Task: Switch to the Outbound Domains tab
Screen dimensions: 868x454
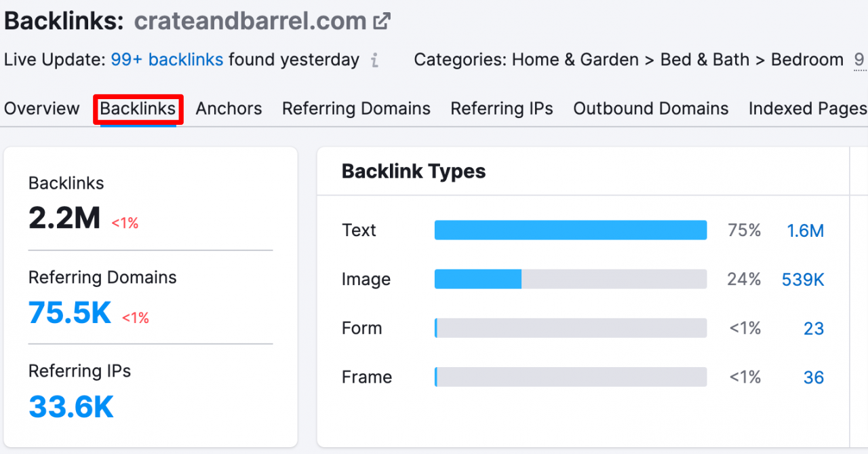Action: [651, 109]
